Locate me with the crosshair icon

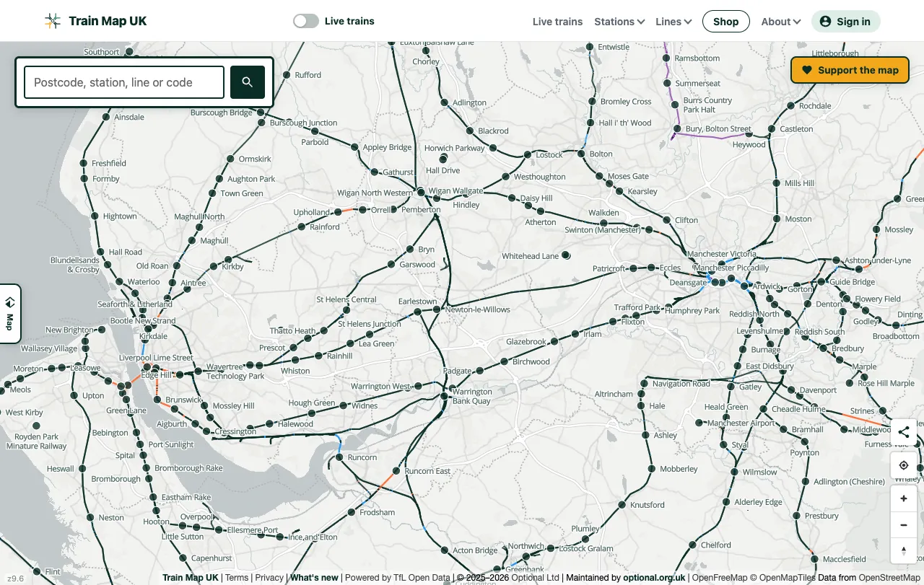[904, 465]
